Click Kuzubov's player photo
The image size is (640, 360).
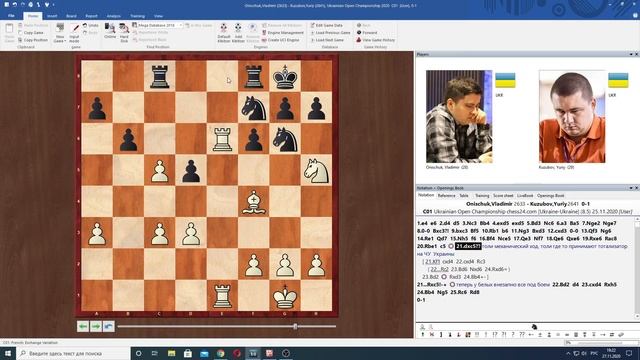coord(572,116)
